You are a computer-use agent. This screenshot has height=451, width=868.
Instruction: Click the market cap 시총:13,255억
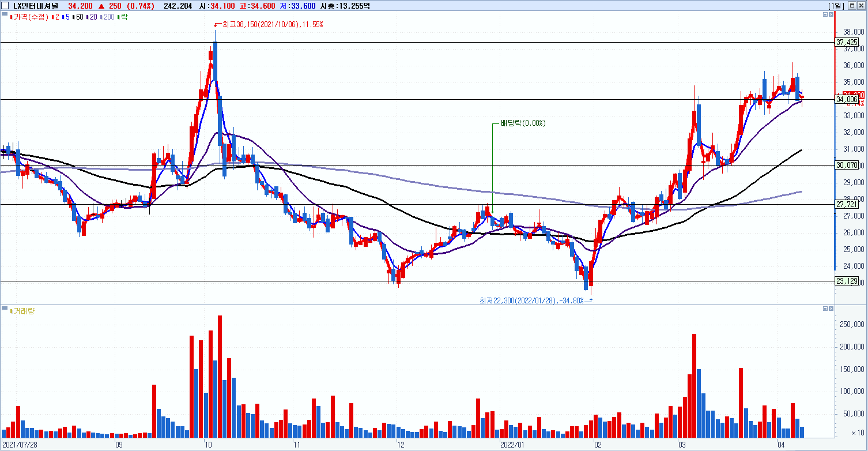346,6
